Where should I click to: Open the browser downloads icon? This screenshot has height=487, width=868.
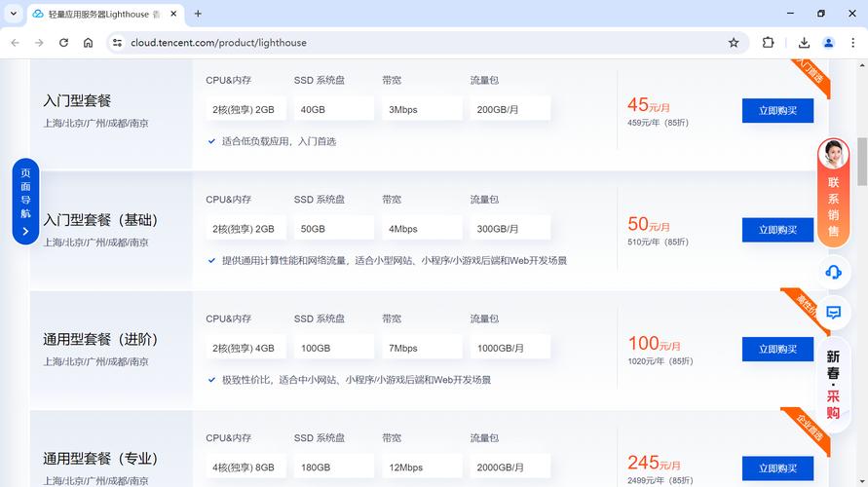click(x=804, y=43)
